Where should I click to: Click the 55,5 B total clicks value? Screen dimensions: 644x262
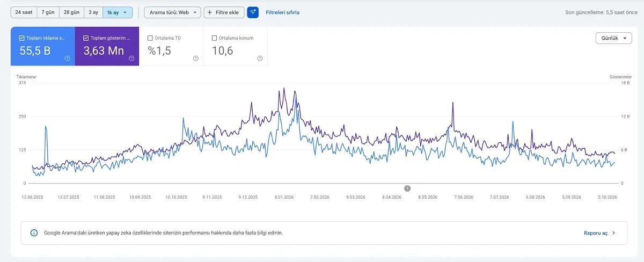(35, 51)
